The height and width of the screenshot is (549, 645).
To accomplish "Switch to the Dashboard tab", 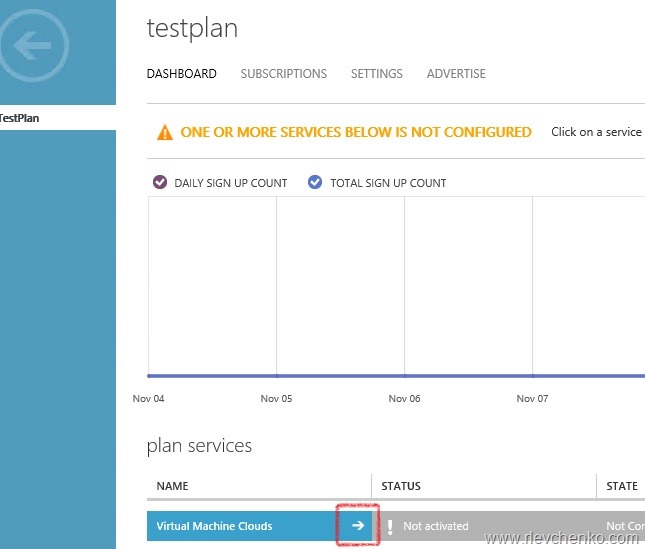I will tap(181, 74).
